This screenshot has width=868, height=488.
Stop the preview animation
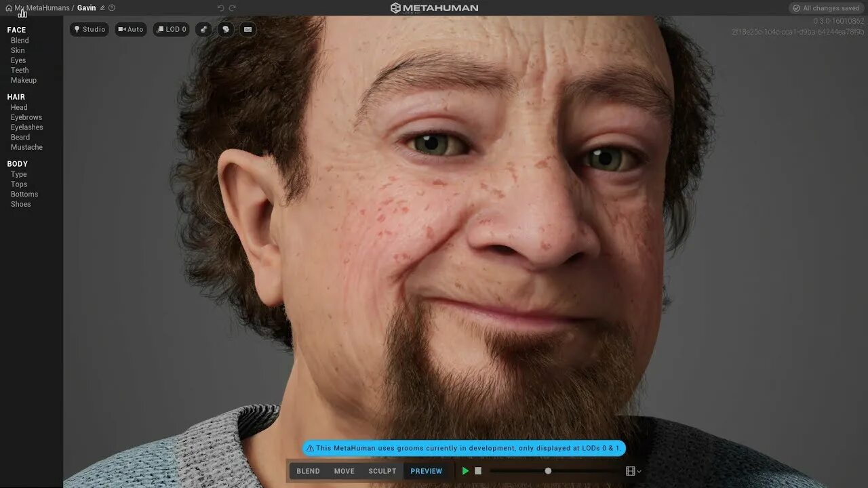coord(478,471)
